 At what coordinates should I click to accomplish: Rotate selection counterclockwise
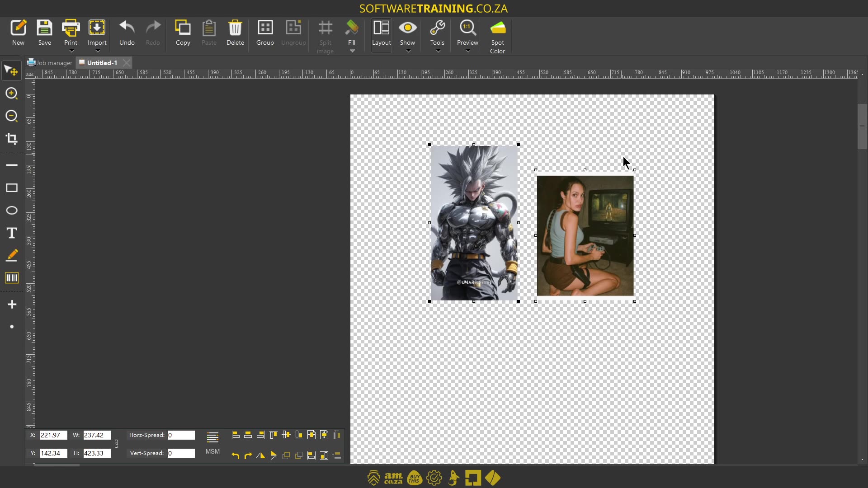click(235, 455)
